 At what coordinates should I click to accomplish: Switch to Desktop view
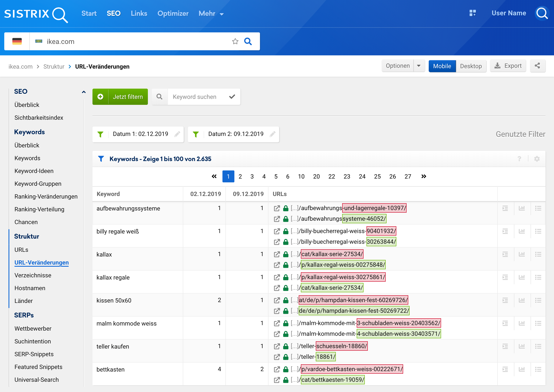pyautogui.click(x=471, y=66)
